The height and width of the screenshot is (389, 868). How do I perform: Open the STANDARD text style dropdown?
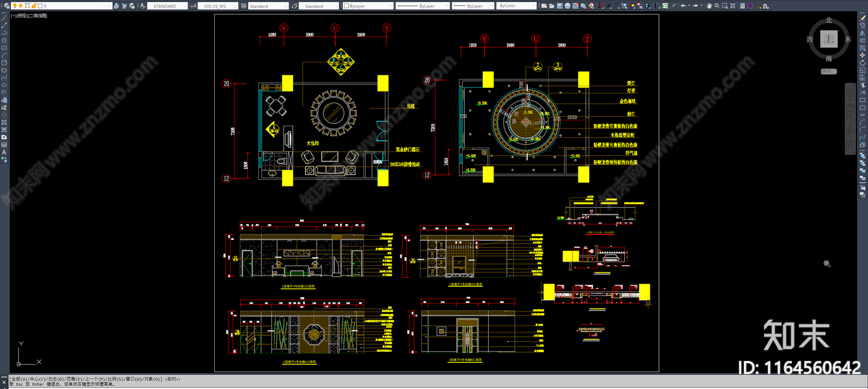(184, 6)
